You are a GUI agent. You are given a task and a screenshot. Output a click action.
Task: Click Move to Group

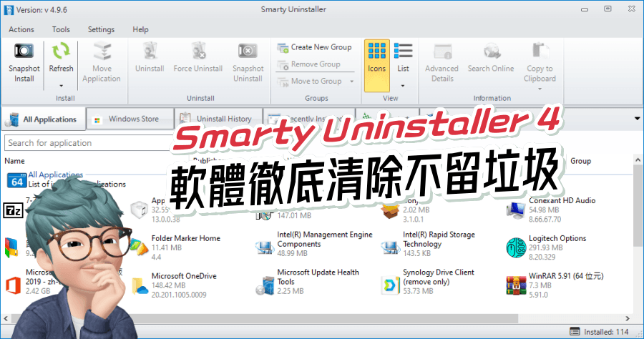pos(310,82)
